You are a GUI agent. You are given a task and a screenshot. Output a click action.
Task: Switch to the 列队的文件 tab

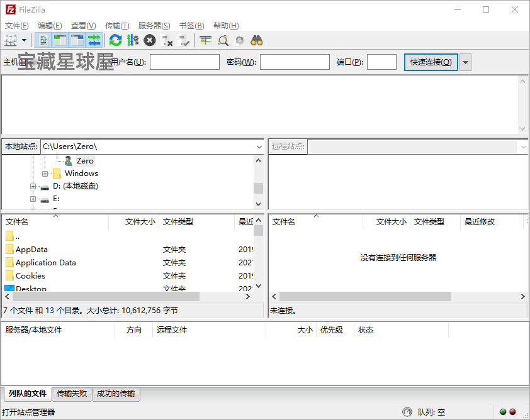28,394
